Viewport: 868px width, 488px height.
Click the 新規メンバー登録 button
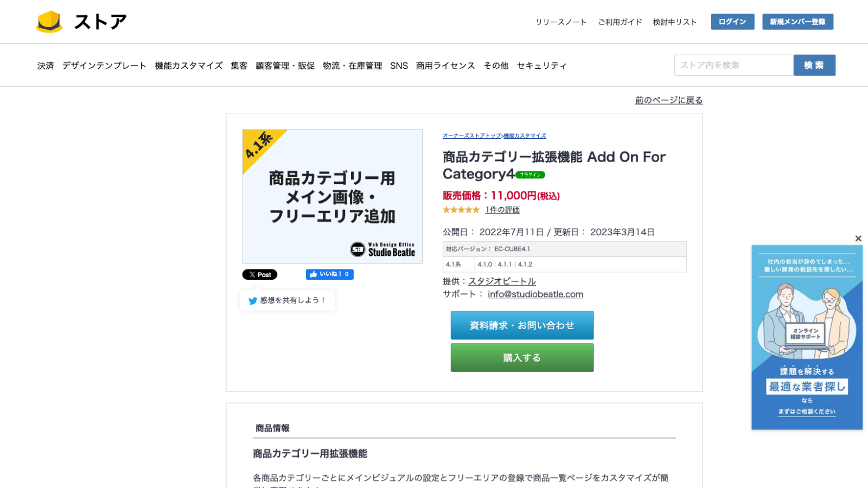(797, 22)
